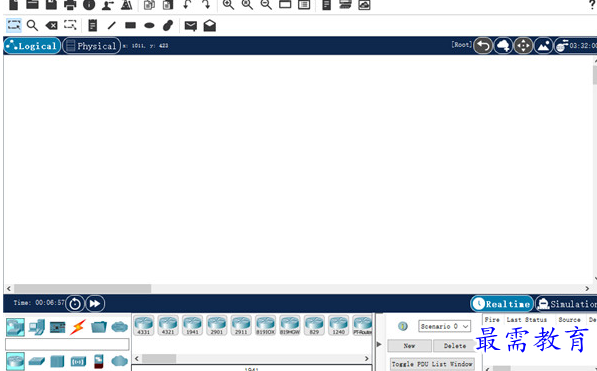
Task: Switch to the Physical workspace tab
Action: click(x=91, y=46)
